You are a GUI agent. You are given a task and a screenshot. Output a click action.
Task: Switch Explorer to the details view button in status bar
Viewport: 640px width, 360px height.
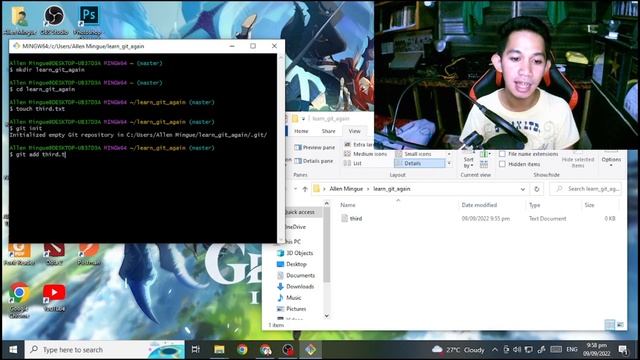(610, 325)
